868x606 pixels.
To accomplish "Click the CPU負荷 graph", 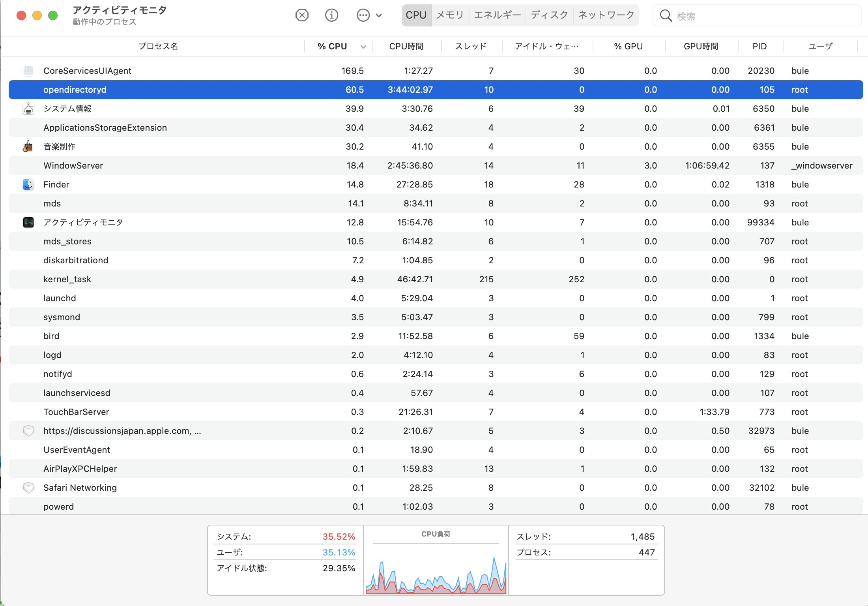I will click(436, 570).
